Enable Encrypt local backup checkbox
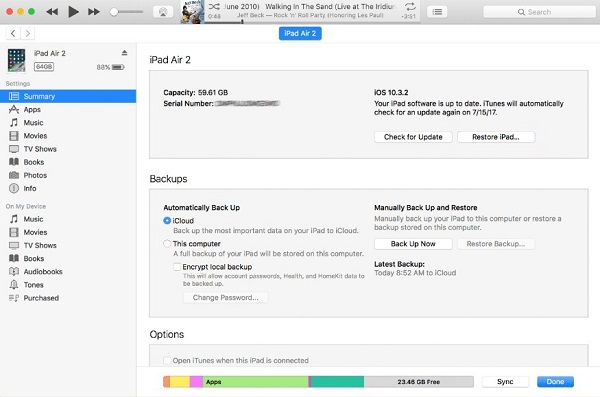The width and height of the screenshot is (600, 397). coord(177,267)
